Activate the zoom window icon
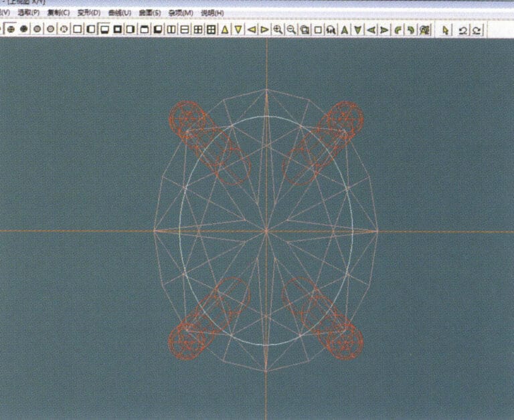514x420 pixels. (x=305, y=30)
